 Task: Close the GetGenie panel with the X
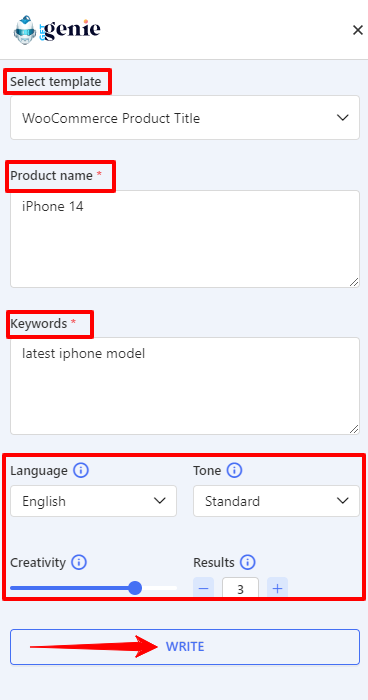pyautogui.click(x=358, y=30)
